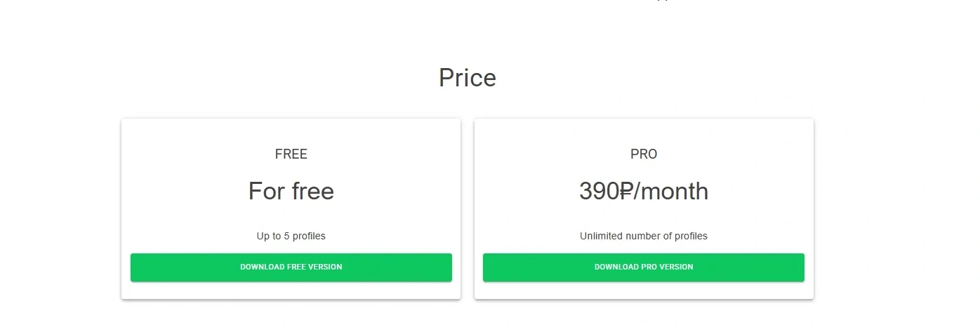Select the PRO plan title label

644,154
